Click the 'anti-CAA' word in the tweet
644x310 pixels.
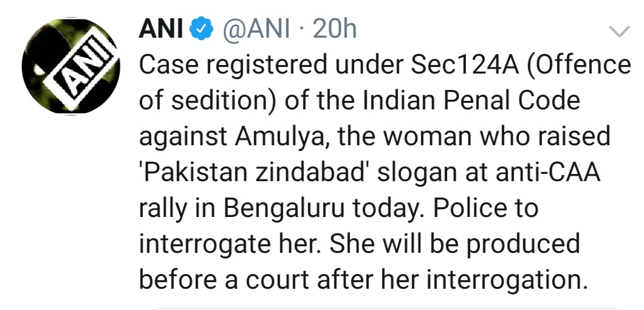(548, 173)
